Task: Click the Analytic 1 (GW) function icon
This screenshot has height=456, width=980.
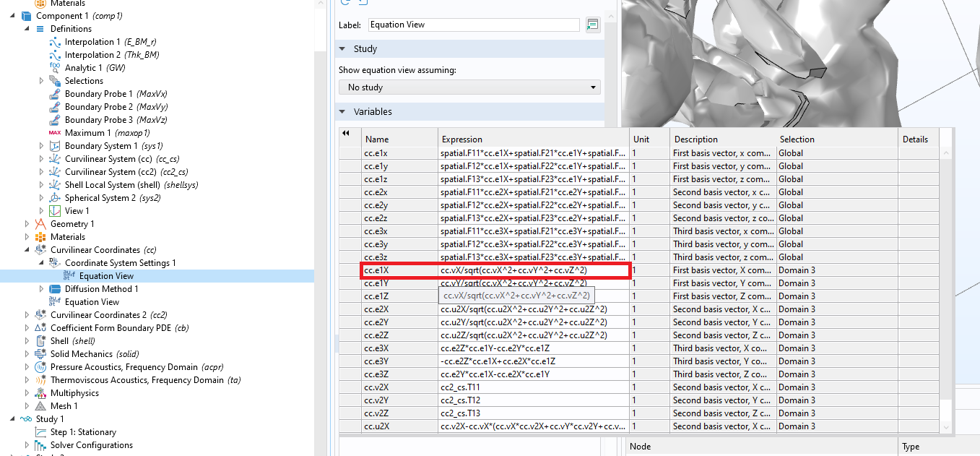Action: (x=55, y=68)
